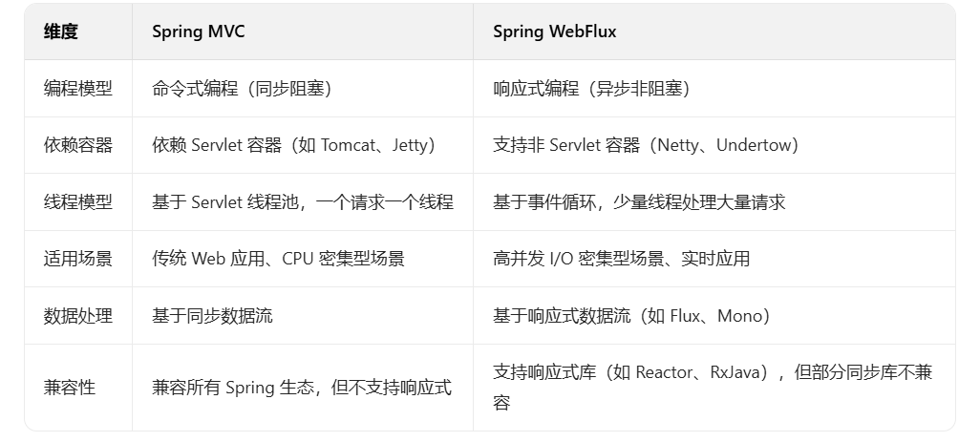The image size is (980, 442).
Task: Click the cell mentioning Netty and Undertow
Action: [645, 145]
